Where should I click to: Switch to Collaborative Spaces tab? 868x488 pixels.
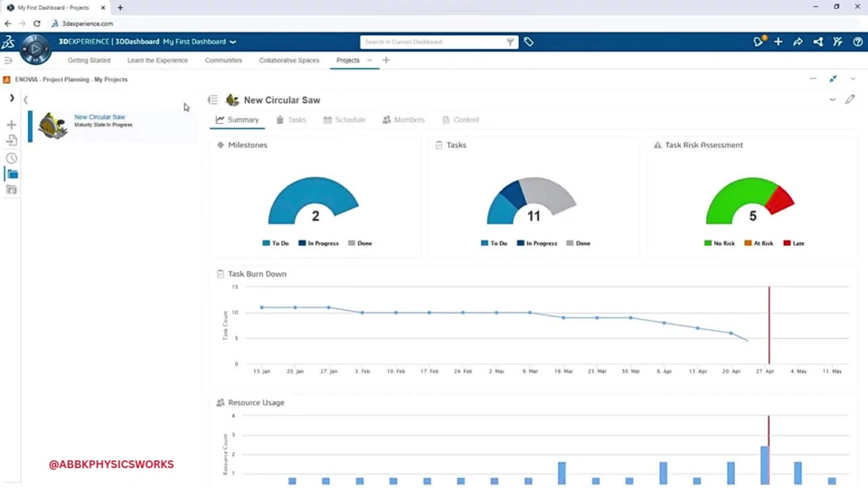[289, 61]
